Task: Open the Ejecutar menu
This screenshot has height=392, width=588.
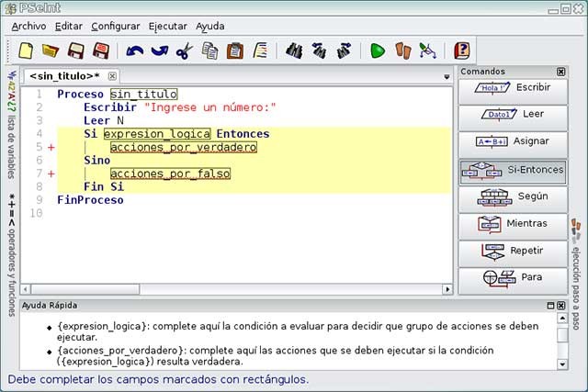Action: (x=166, y=27)
